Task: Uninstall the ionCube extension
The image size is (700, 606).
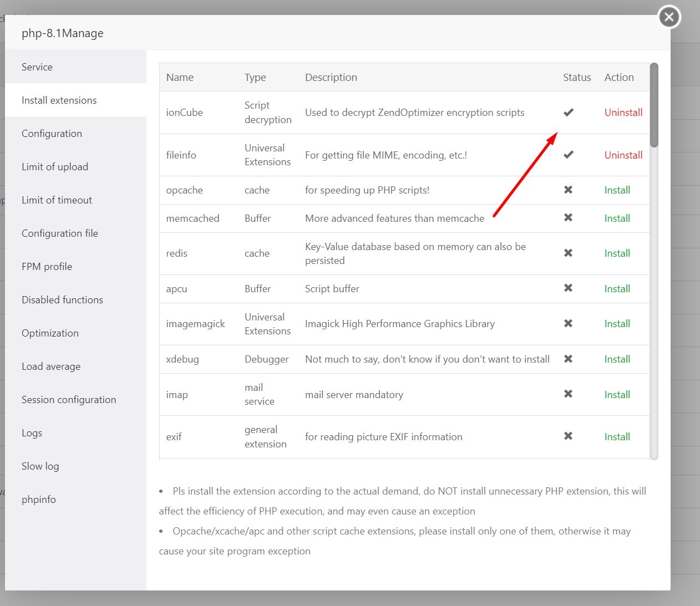Action: [623, 113]
